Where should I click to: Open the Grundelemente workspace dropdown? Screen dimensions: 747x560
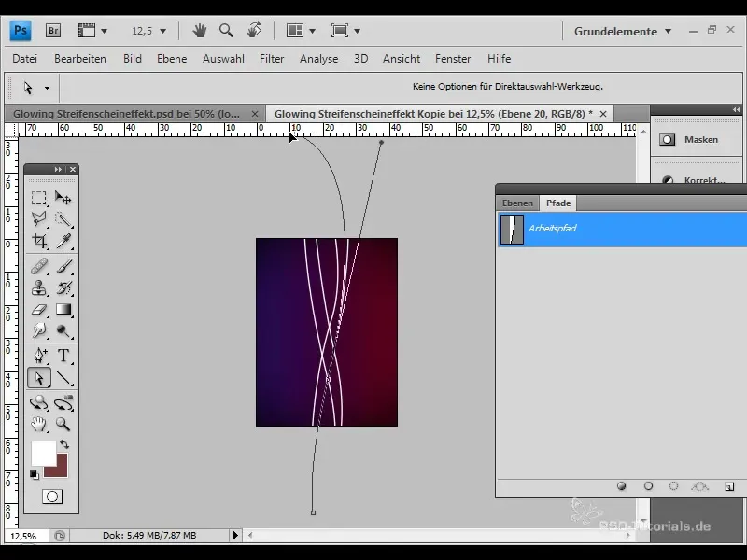623,32
